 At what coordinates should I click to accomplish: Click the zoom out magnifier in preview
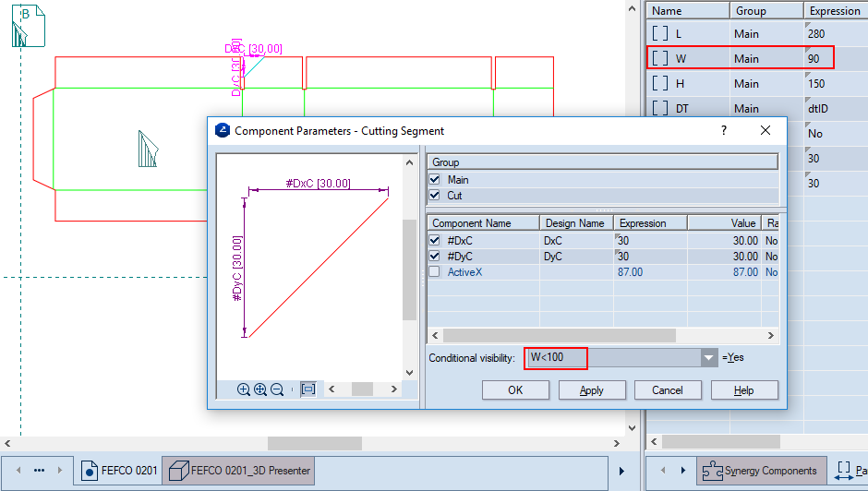click(x=276, y=389)
